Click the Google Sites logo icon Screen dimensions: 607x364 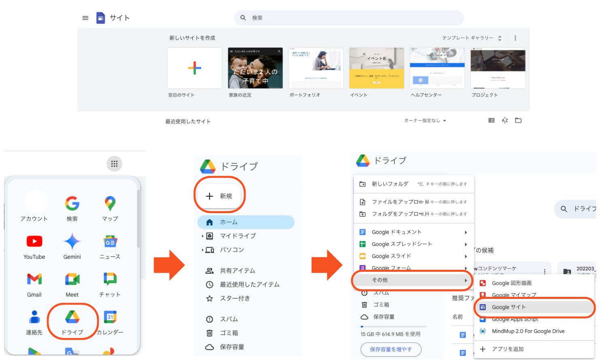point(100,18)
